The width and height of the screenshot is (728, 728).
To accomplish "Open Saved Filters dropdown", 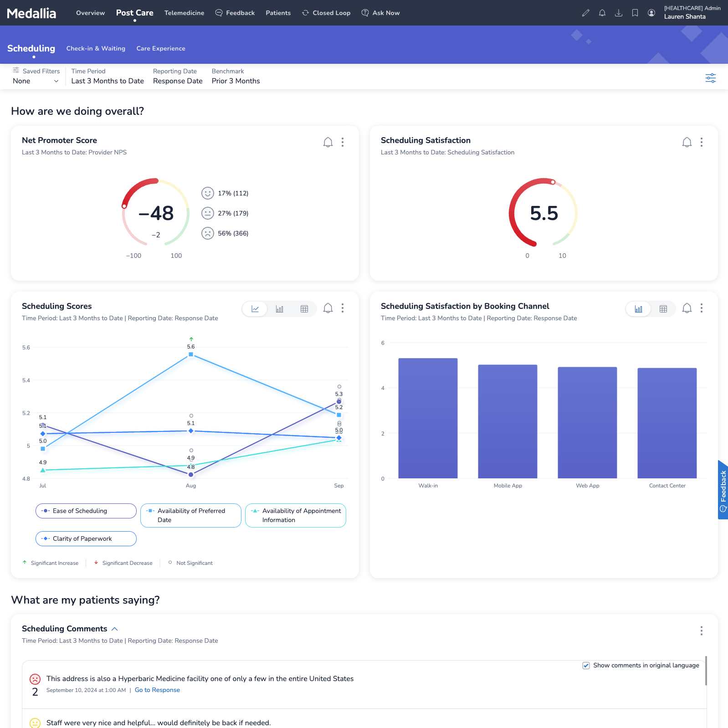I will tap(36, 81).
